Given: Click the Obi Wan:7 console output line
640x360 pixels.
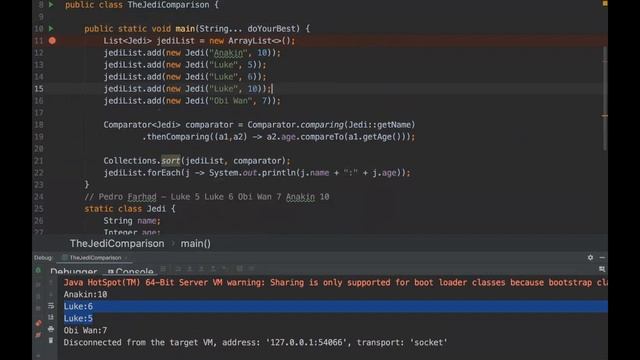Looking at the screenshot, I should (85, 330).
